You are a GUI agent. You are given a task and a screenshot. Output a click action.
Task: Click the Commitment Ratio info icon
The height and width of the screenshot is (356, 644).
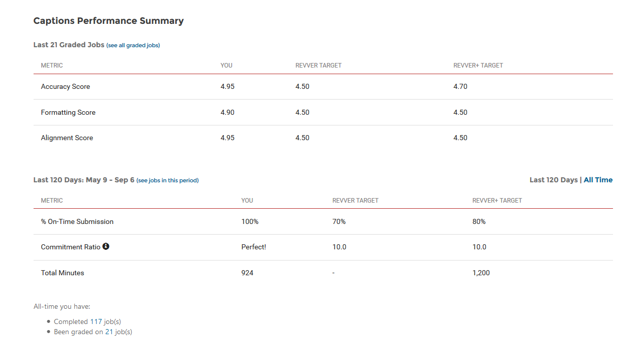tap(106, 246)
